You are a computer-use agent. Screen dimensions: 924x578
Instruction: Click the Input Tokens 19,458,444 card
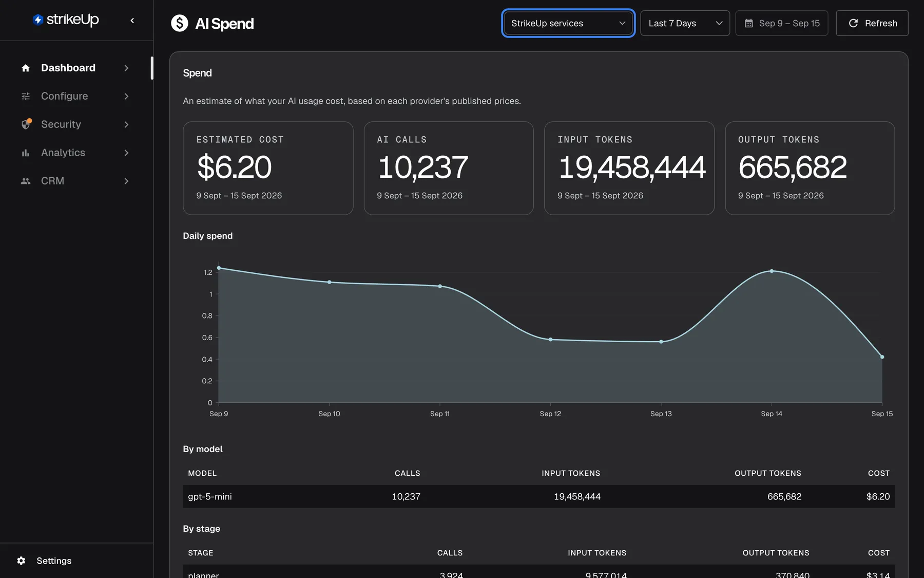tap(629, 168)
